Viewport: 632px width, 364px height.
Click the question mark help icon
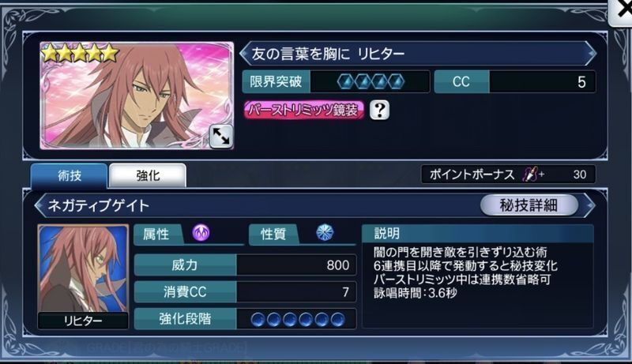click(379, 110)
